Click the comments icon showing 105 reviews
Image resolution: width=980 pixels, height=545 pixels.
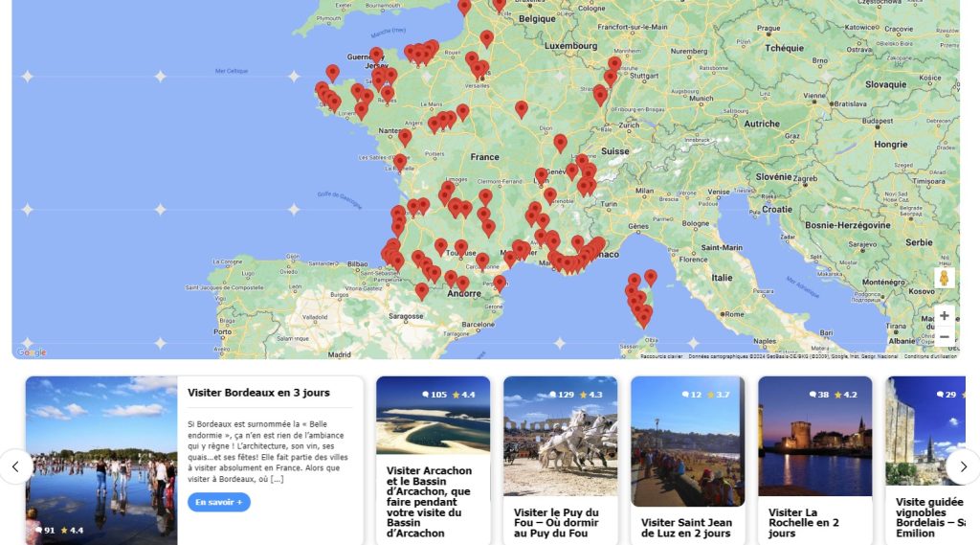(x=426, y=395)
